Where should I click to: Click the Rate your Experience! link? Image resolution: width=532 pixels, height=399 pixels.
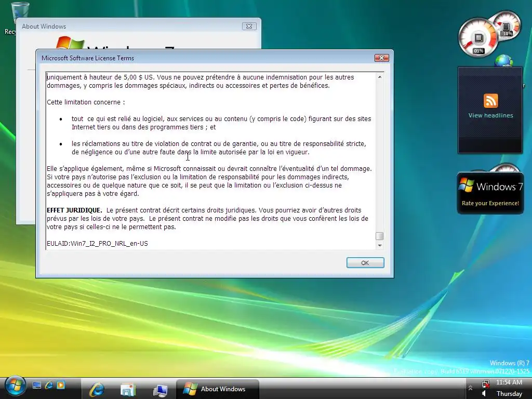[490, 203]
